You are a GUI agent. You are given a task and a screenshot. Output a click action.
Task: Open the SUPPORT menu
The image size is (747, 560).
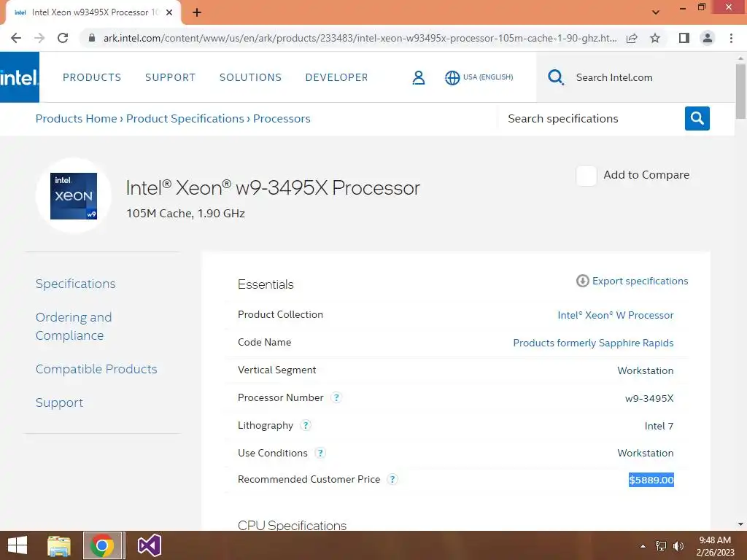click(x=170, y=77)
